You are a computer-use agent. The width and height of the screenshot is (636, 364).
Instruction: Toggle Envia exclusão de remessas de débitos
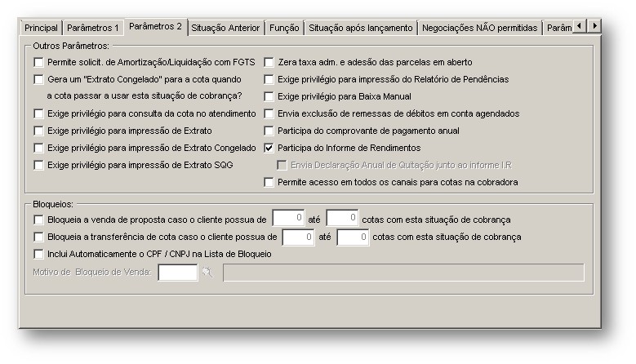coord(269,114)
